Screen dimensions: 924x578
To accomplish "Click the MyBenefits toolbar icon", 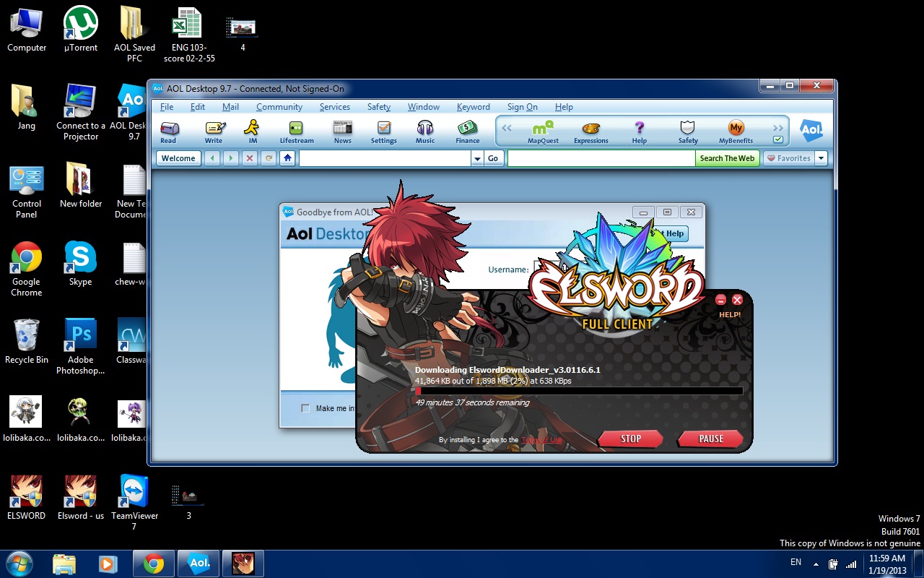I will (736, 132).
